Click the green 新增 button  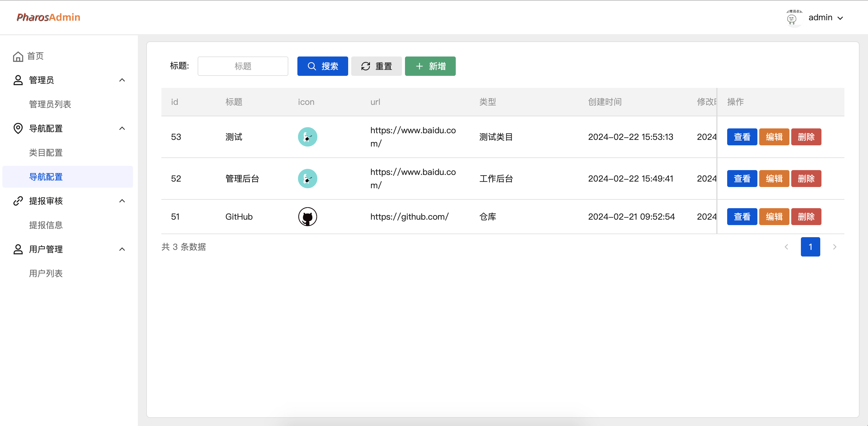tap(430, 66)
